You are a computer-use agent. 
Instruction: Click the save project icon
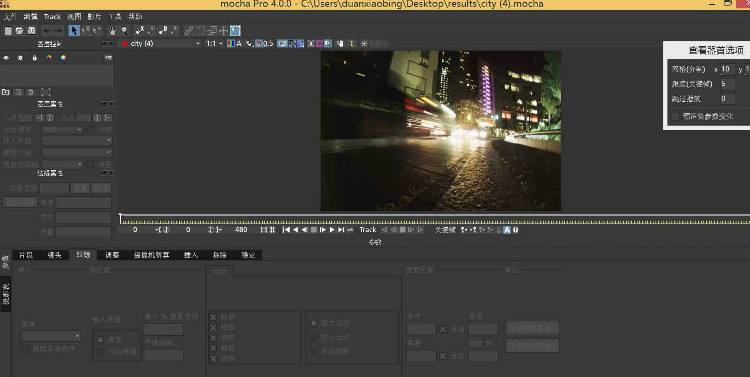pos(31,31)
